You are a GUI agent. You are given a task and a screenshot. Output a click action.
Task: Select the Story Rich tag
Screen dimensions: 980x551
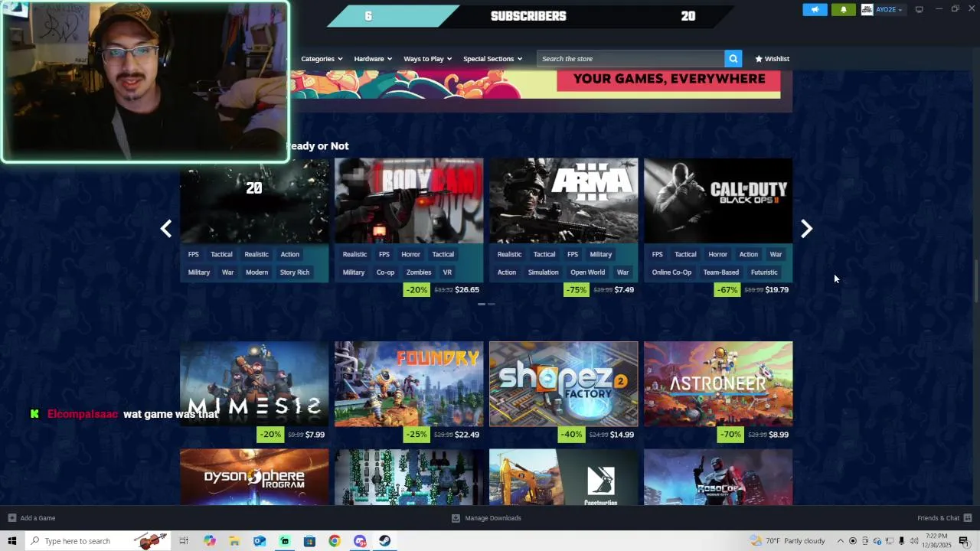tap(295, 272)
